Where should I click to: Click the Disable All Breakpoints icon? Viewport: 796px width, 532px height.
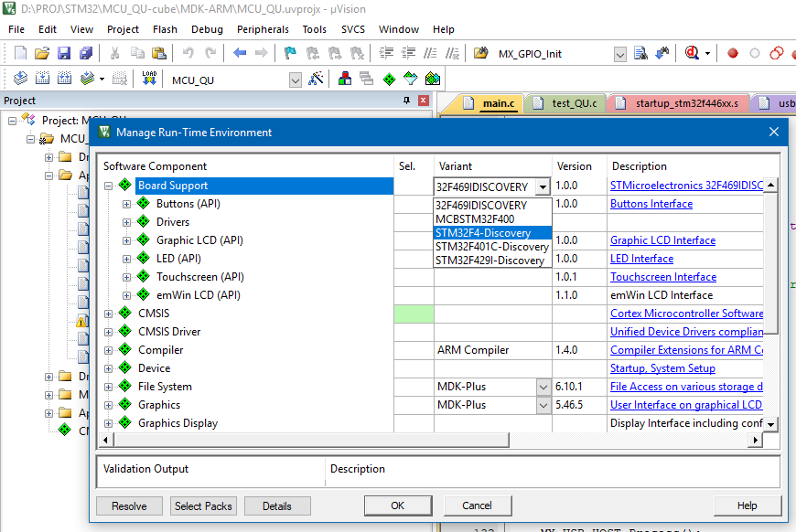point(776,53)
